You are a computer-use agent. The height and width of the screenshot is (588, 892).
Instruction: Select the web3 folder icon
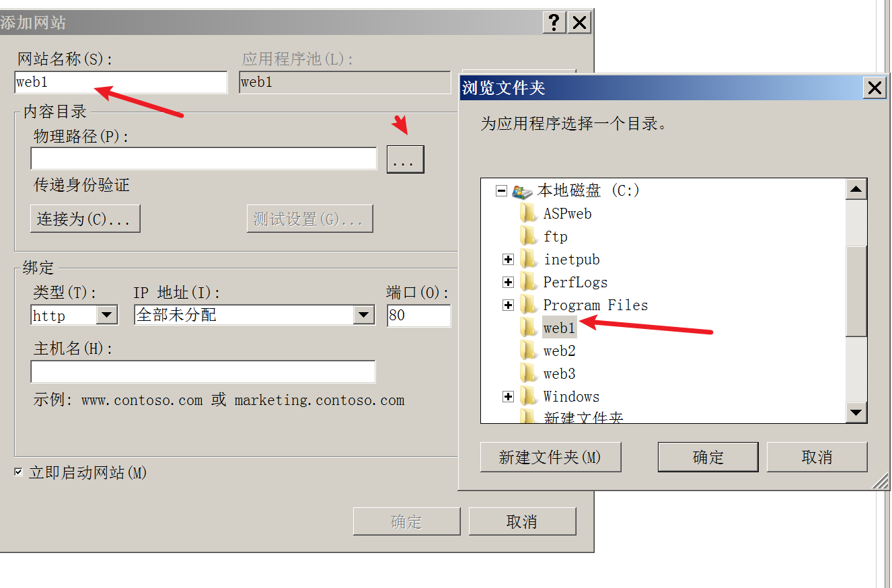click(x=528, y=373)
